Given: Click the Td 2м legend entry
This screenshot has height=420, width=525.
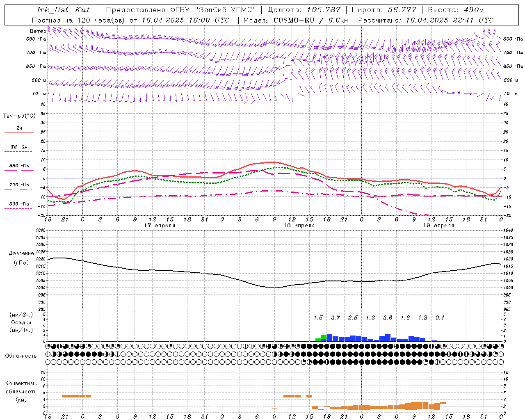Looking at the screenshot, I should (19, 147).
